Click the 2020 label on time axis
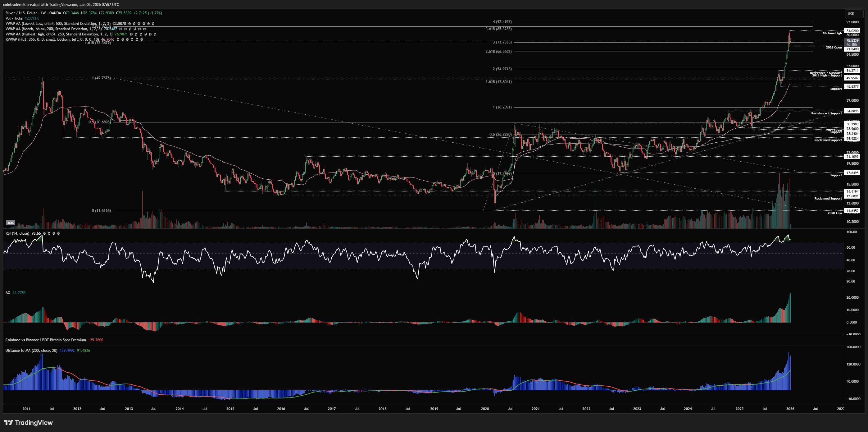 coord(484,409)
